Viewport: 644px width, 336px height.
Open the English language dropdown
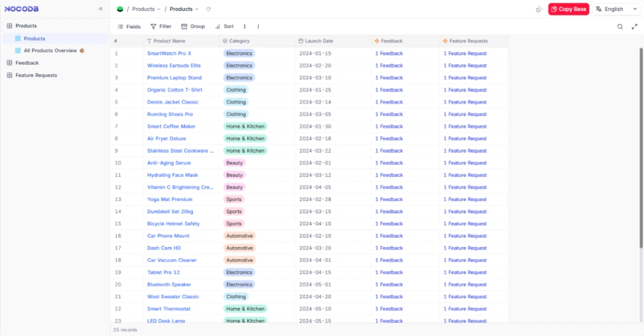pos(616,9)
